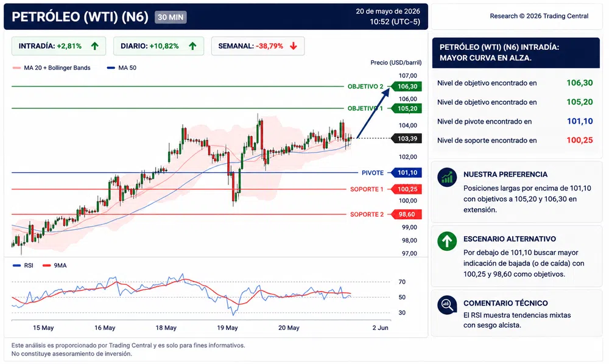This screenshot has height=364, width=609.
Task: Click the SOPORTE 2 line label
Action: (x=367, y=214)
